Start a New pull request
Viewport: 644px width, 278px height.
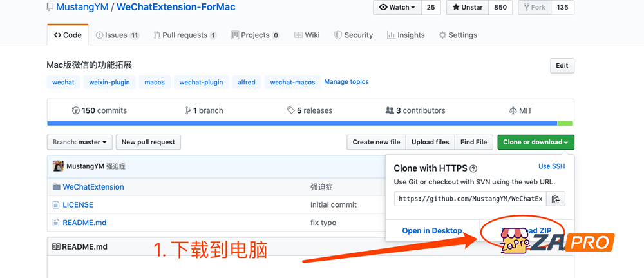click(148, 143)
